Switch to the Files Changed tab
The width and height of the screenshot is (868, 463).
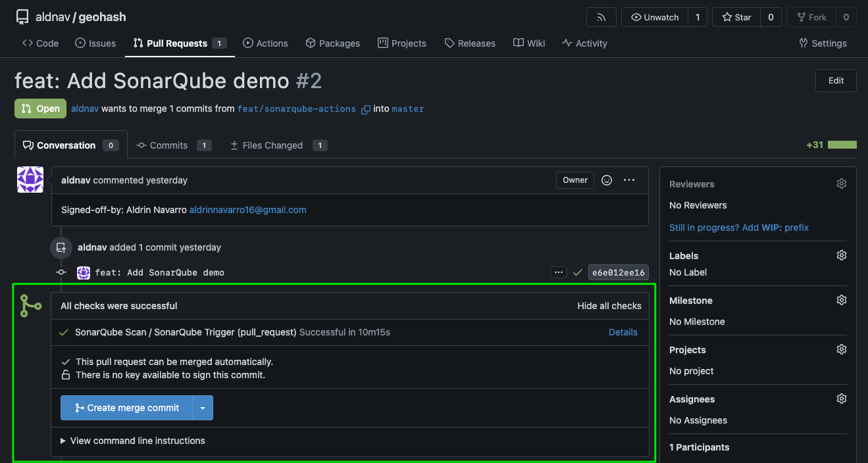[278, 145]
